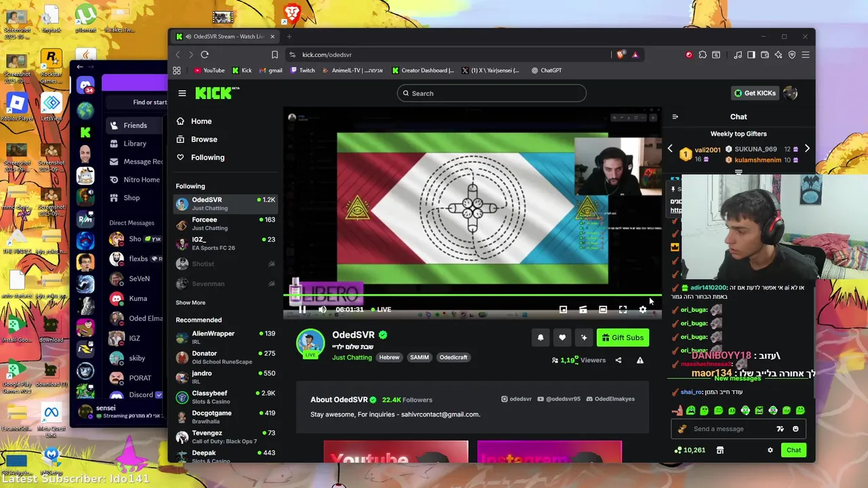Click the Odedicraft tag

pos(453,357)
